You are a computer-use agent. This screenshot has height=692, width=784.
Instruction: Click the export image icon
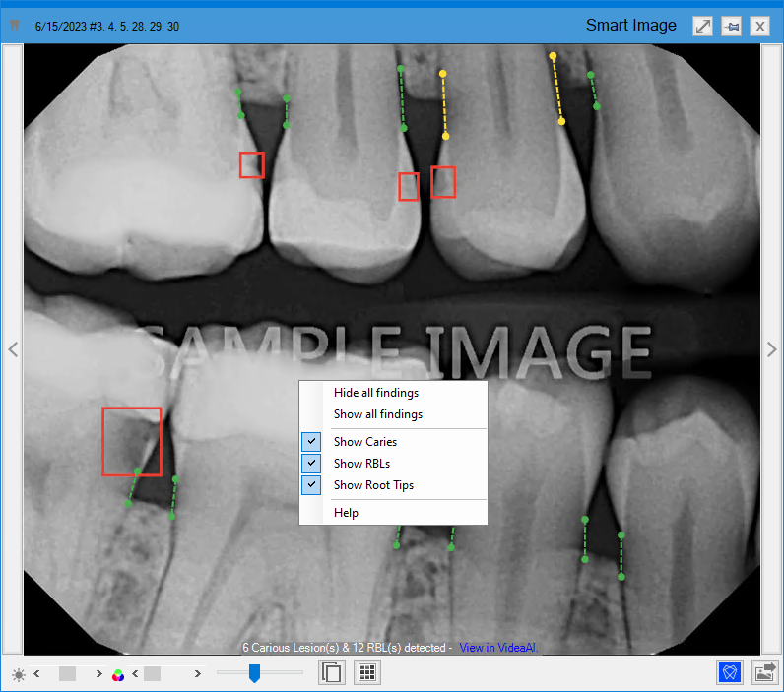click(x=764, y=673)
